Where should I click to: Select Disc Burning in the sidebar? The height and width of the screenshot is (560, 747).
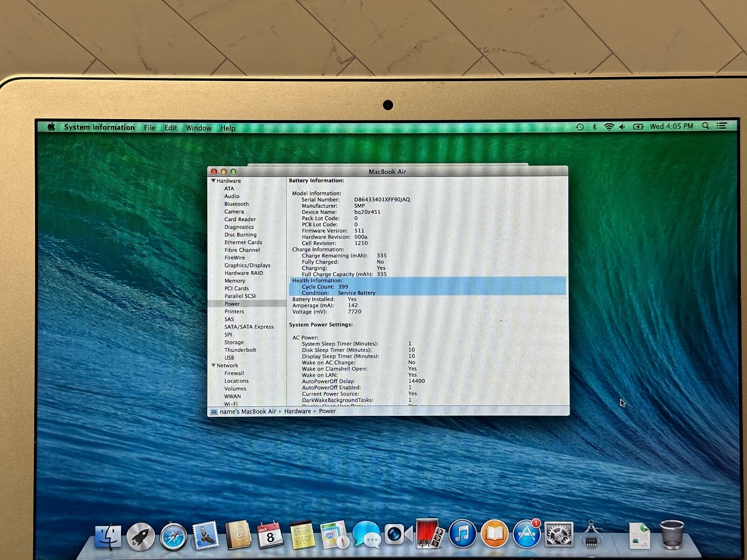click(240, 235)
